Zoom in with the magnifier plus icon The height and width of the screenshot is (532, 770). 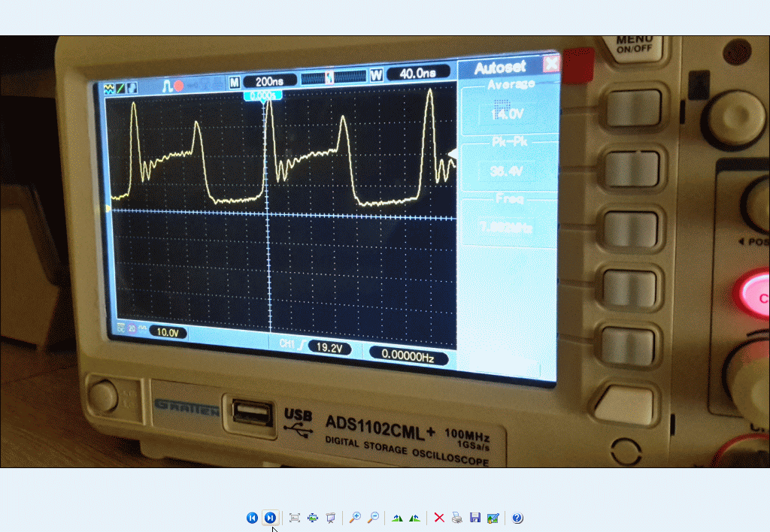(355, 518)
